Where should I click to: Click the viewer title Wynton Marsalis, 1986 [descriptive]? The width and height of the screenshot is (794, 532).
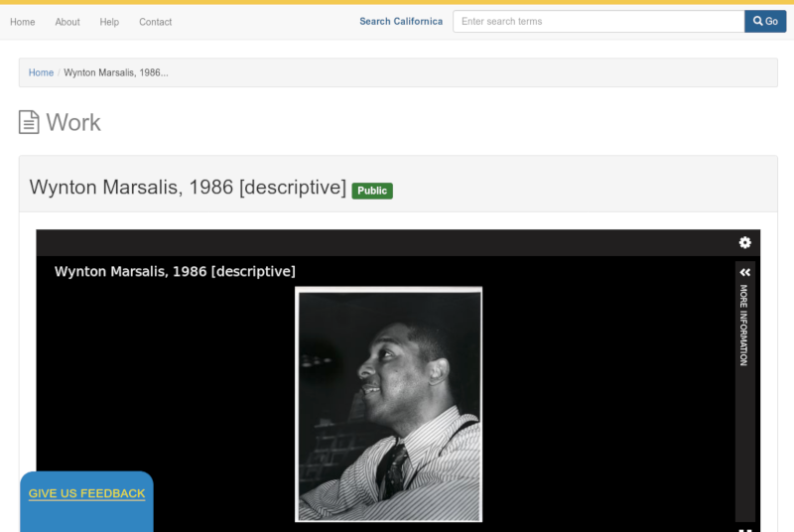coord(175,271)
